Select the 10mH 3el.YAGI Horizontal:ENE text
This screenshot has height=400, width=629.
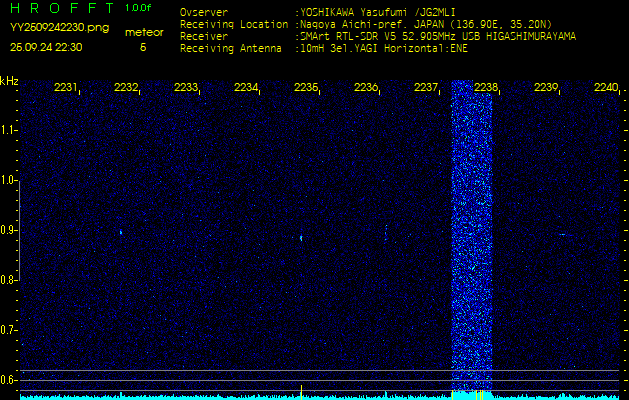point(384,49)
